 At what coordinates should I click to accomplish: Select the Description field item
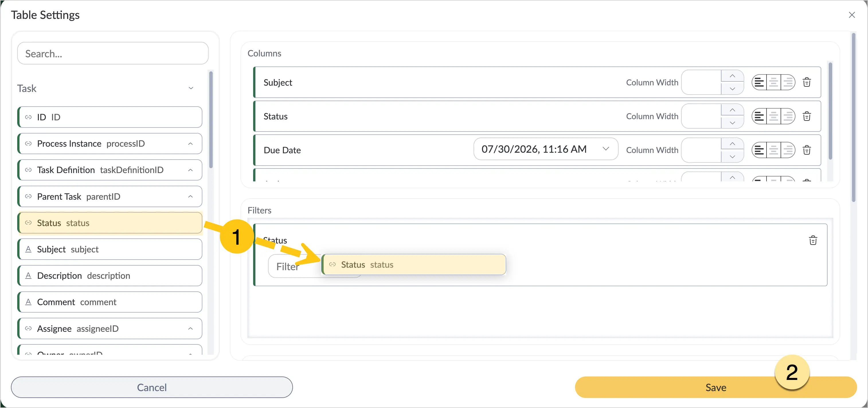(x=110, y=276)
